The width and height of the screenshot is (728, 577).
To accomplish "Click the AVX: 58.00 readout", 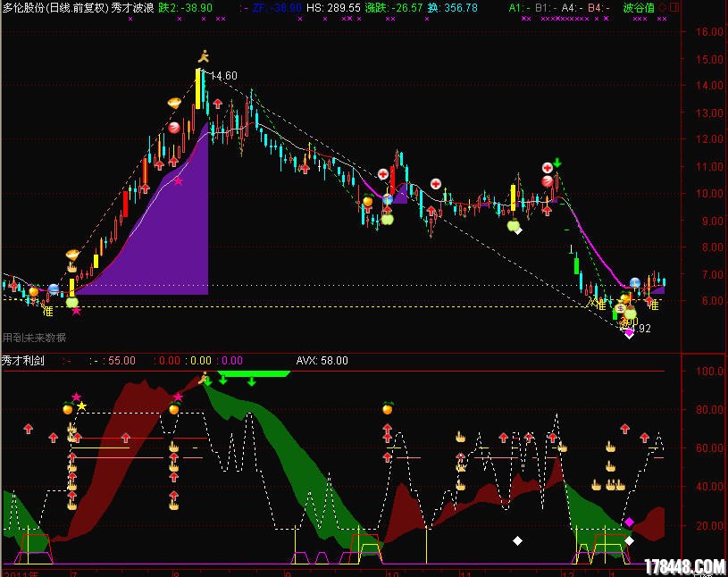I will pyautogui.click(x=322, y=361).
